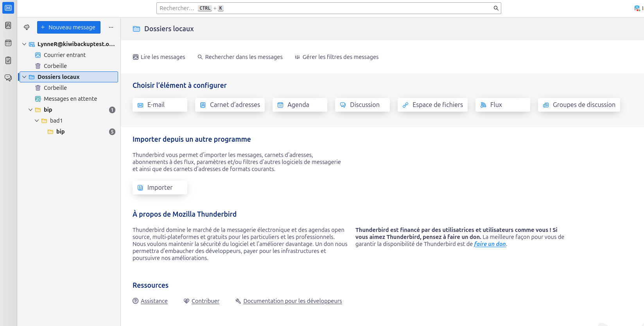Image resolution: width=644 pixels, height=326 pixels.
Task: Configure Discussion account
Action: [x=362, y=105]
